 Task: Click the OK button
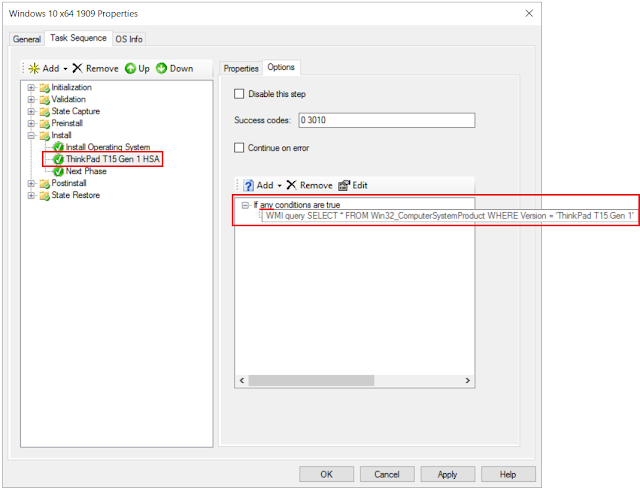(x=326, y=474)
